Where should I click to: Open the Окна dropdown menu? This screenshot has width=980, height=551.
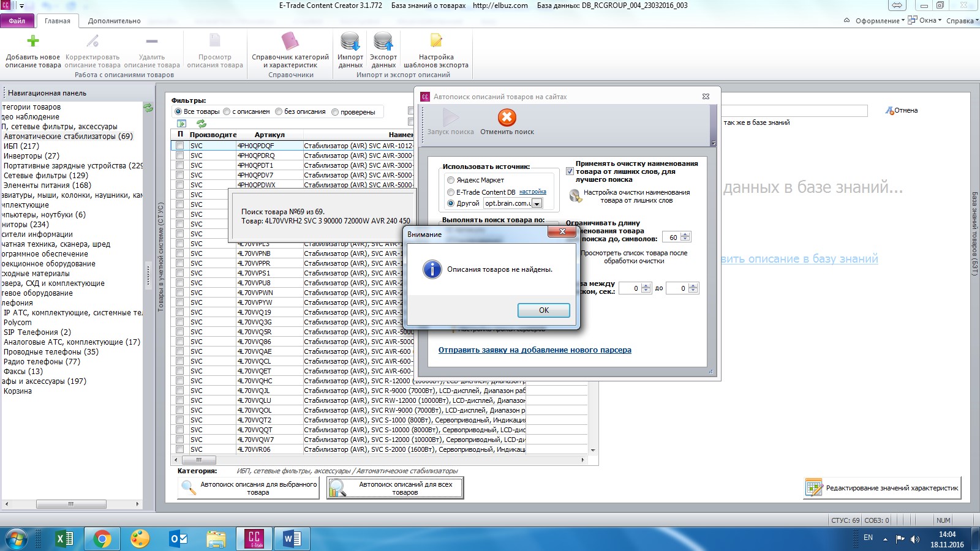[x=924, y=20]
